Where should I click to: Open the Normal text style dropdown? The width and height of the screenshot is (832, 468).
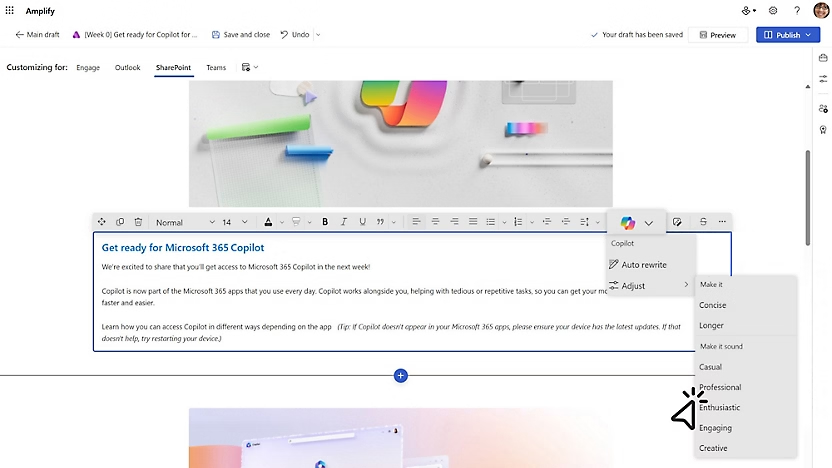tap(184, 222)
